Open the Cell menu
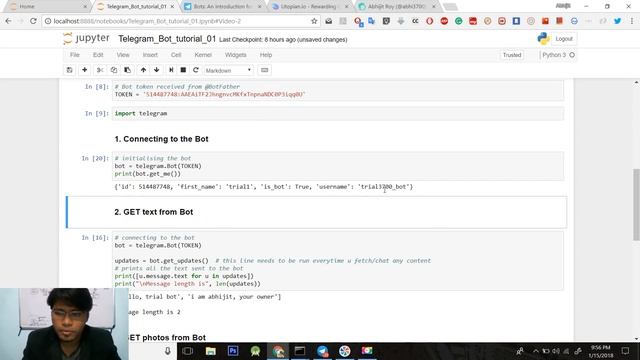640x360 pixels. 176,55
